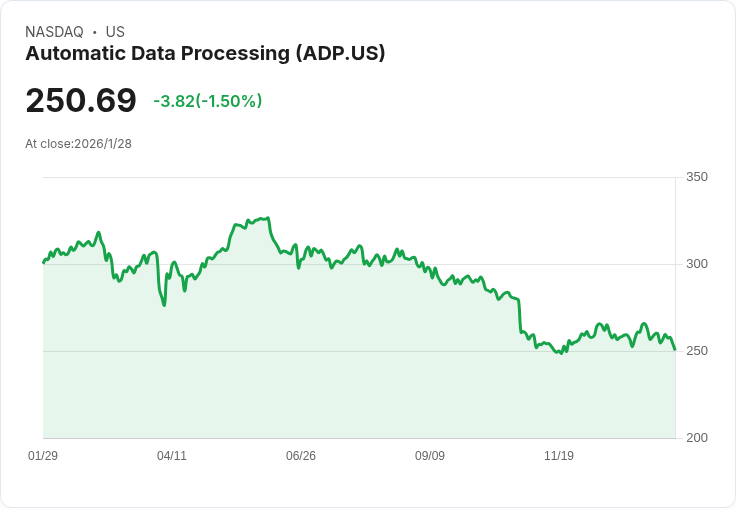736x508 pixels.
Task: Click the current price 250.69
Action: pos(81,101)
